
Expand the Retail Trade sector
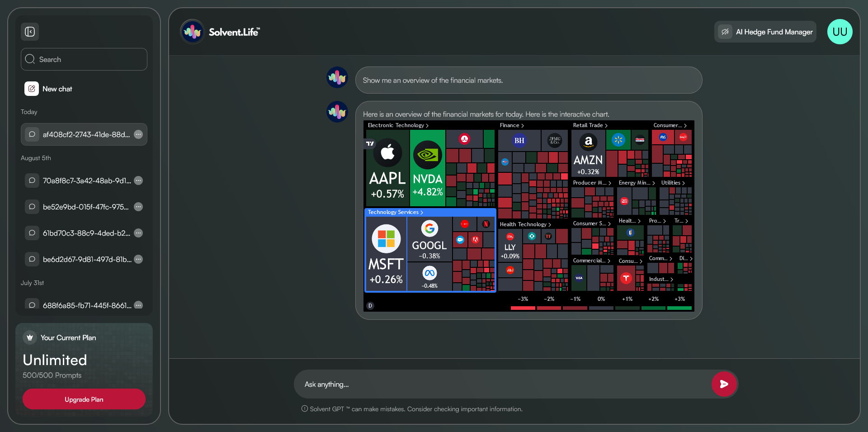click(x=590, y=125)
